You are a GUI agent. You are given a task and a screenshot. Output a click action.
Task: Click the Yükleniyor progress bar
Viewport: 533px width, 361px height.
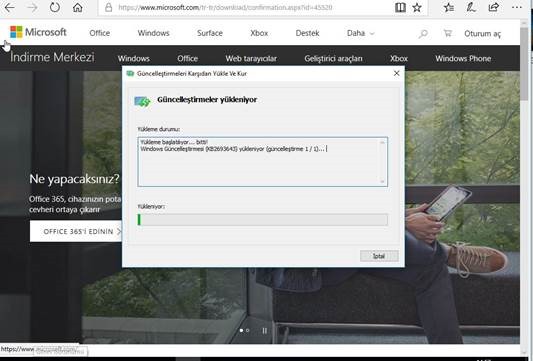(x=262, y=220)
